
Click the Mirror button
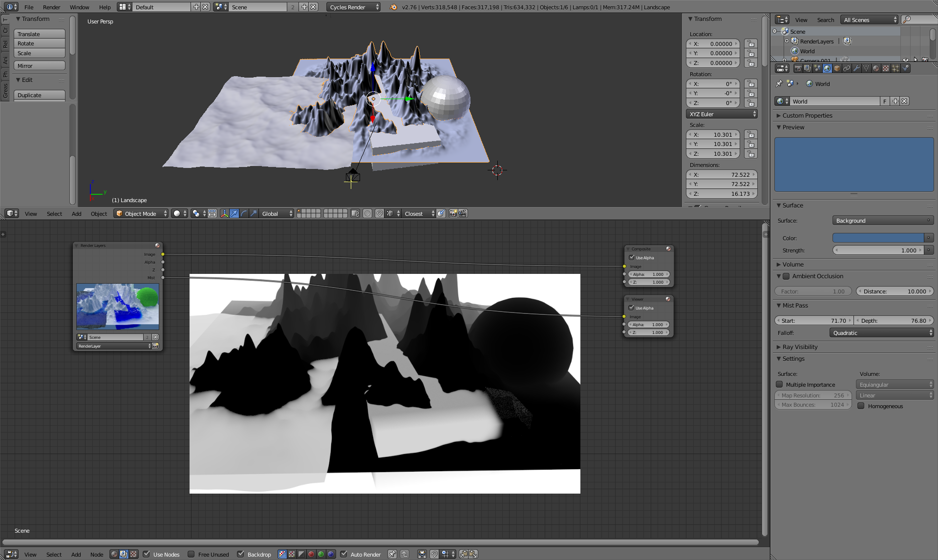(40, 65)
